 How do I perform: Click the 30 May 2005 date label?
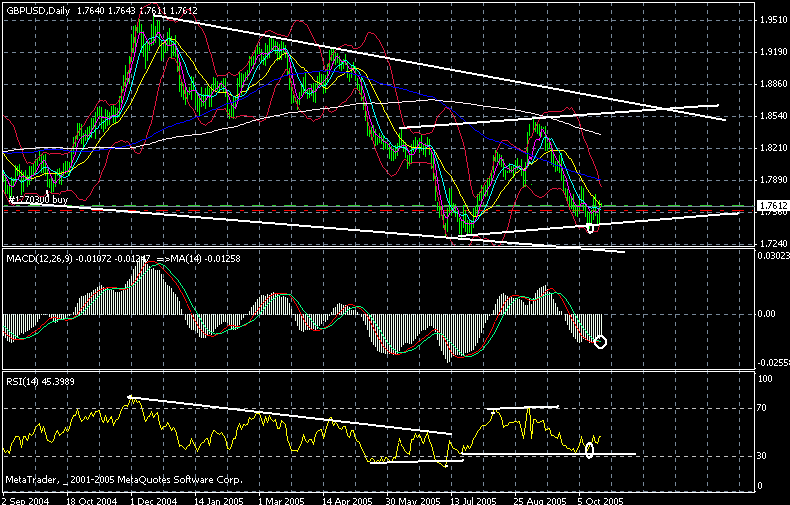click(413, 500)
